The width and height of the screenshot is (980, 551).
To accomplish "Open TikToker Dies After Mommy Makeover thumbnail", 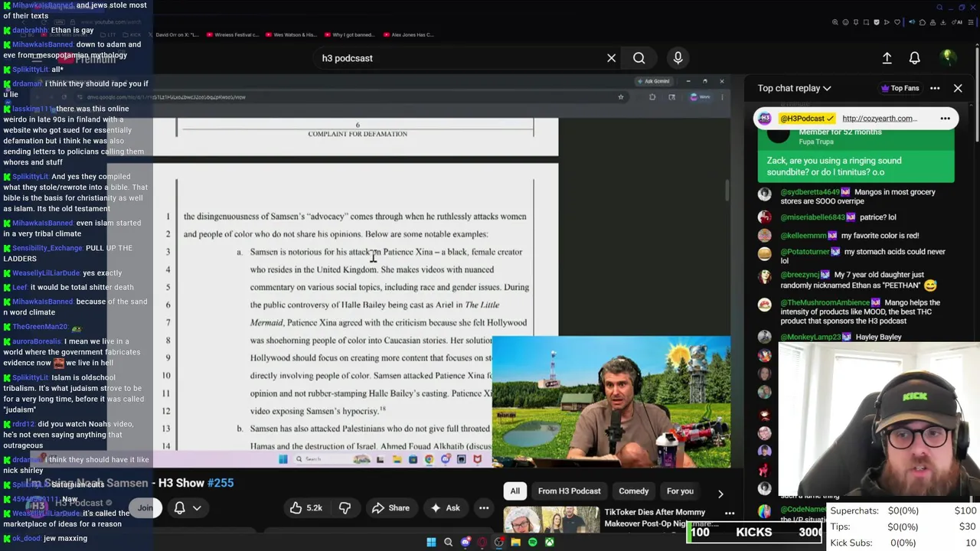I will point(551,520).
